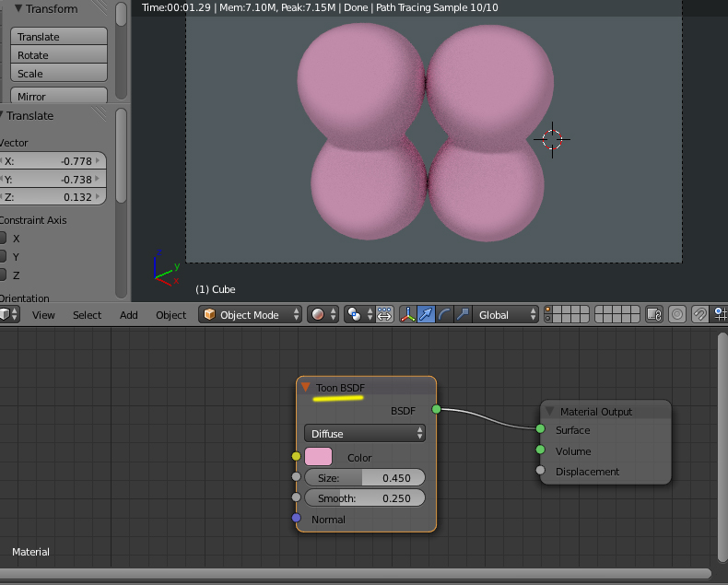Open the Global orientation dropdown

505,314
